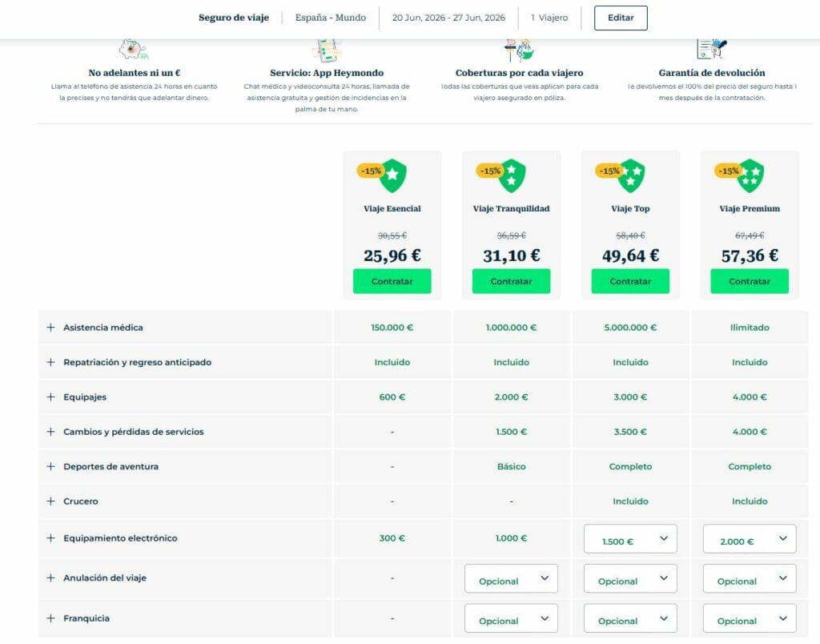Click the 300 € electronic equipment value
820x644 pixels.
click(x=392, y=537)
